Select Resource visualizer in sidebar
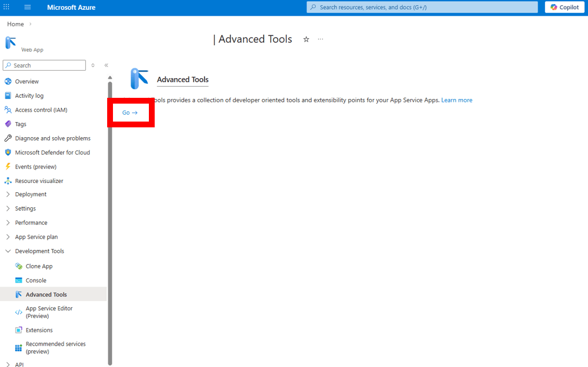Screen dimensions: 588x367 click(39, 181)
